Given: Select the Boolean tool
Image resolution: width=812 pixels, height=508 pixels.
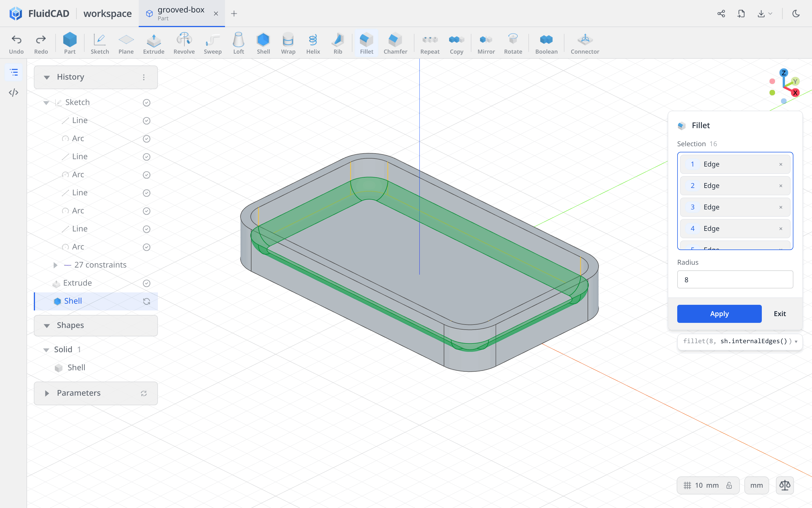Looking at the screenshot, I should point(546,43).
